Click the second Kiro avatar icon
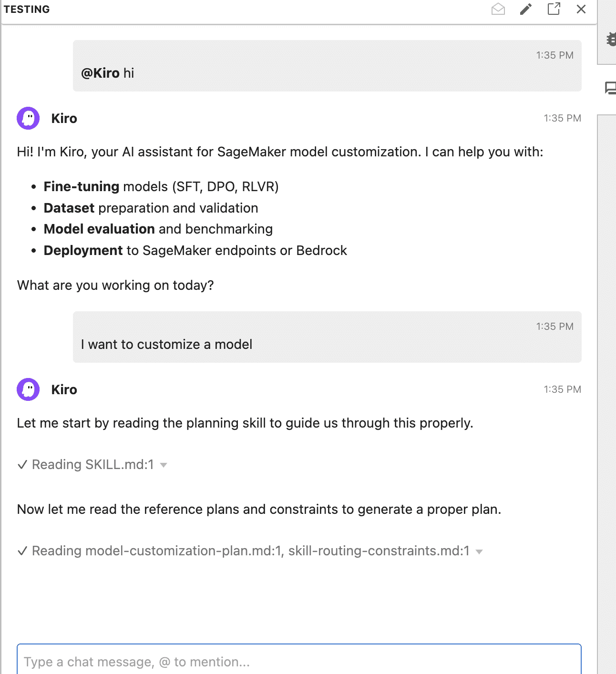 [28, 389]
